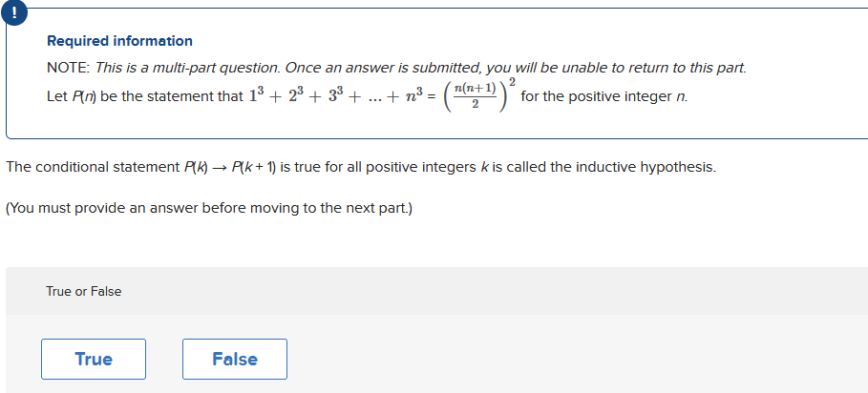The image size is (868, 393).
Task: Click the 1³ term in the sum
Action: 255,95
